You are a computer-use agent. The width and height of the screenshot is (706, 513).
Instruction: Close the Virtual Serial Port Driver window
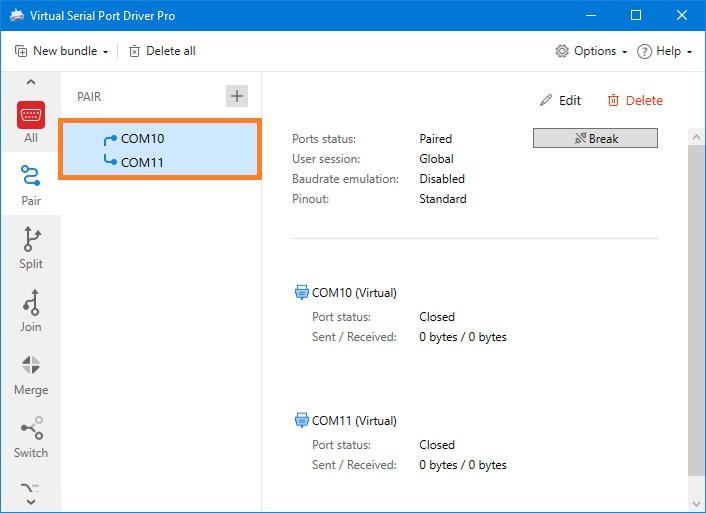click(682, 15)
